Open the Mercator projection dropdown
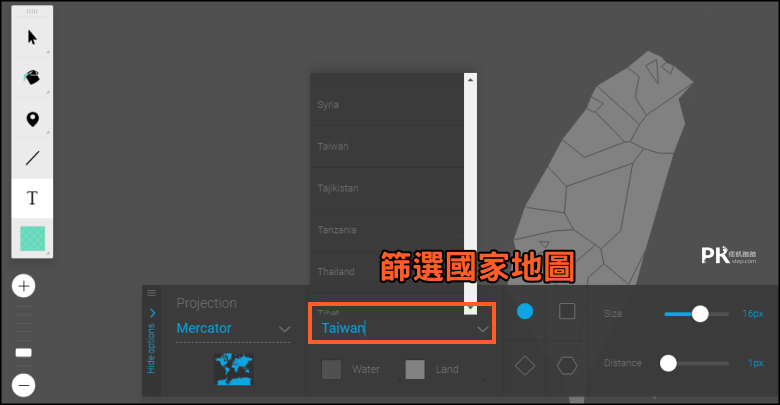780x405 pixels. [233, 329]
